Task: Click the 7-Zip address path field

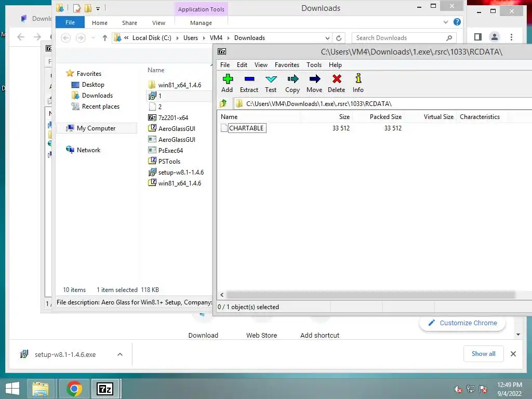Action: 383,104
